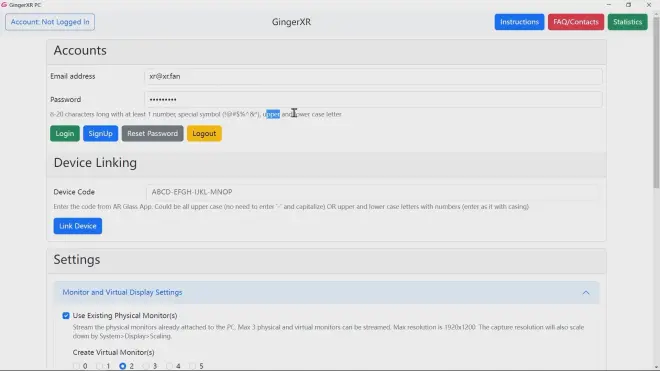
Task: Click the Account: Not Logged In button
Action: pos(50,22)
